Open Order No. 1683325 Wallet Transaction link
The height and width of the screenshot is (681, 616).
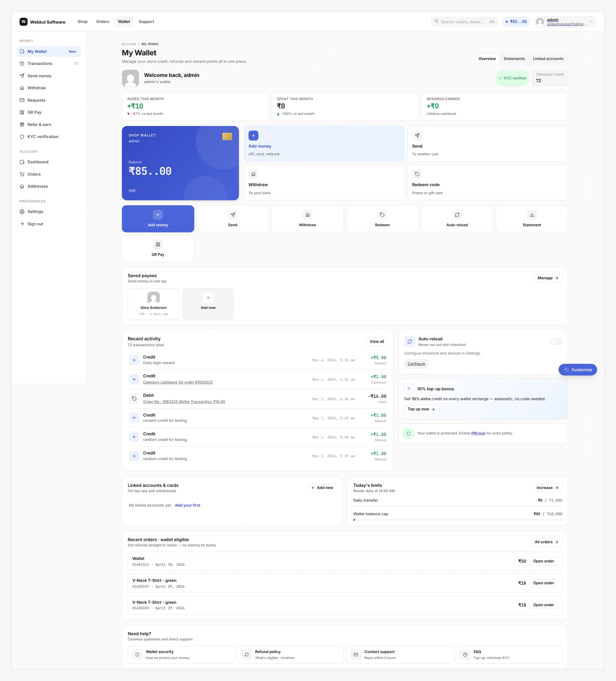pyautogui.click(x=184, y=402)
